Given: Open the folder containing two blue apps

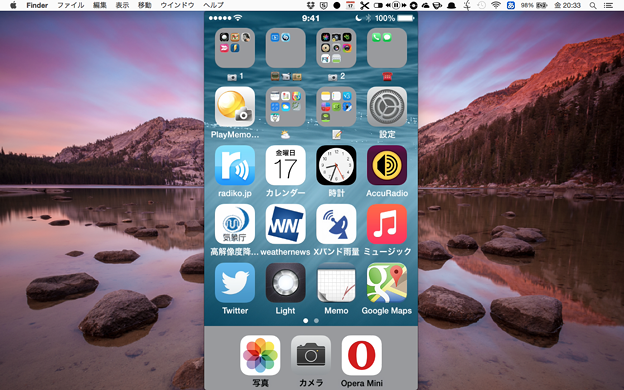Looking at the screenshot, I should tap(285, 48).
